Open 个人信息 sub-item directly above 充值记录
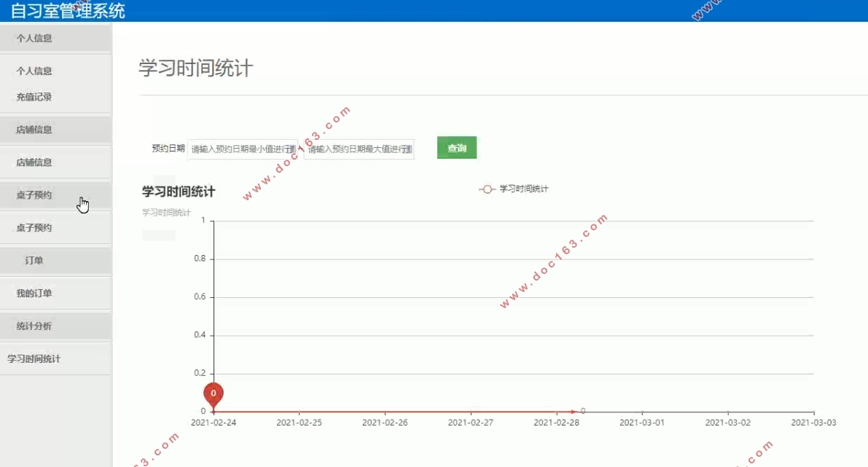The image size is (868, 467). [34, 71]
